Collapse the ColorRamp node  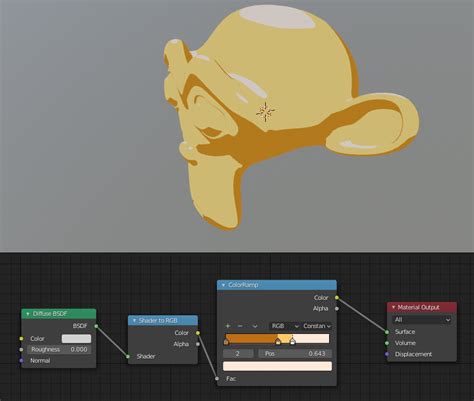[x=223, y=285]
